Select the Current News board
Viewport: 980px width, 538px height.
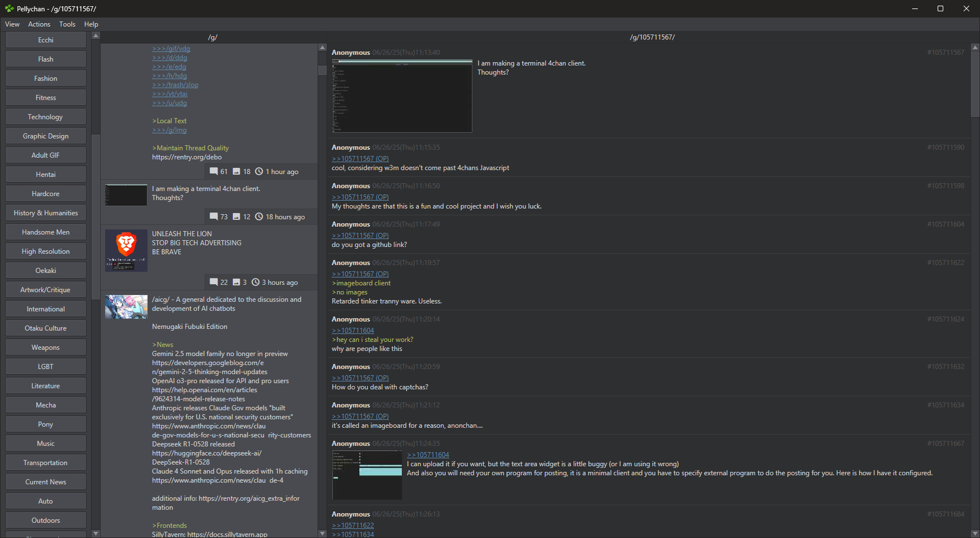46,482
